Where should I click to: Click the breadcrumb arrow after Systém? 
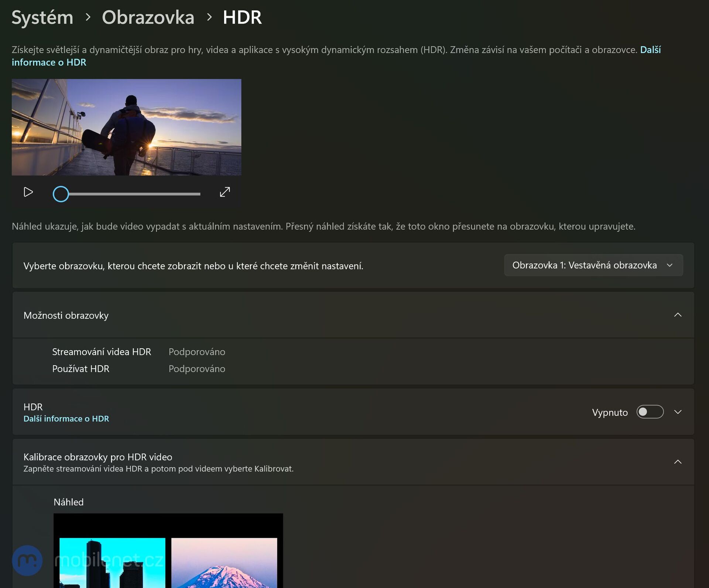coord(88,17)
